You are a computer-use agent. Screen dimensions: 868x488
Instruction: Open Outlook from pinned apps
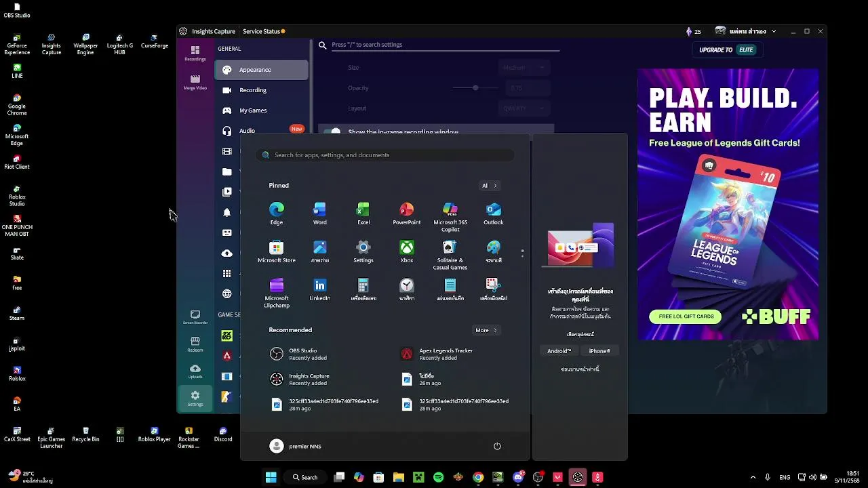pyautogui.click(x=494, y=213)
